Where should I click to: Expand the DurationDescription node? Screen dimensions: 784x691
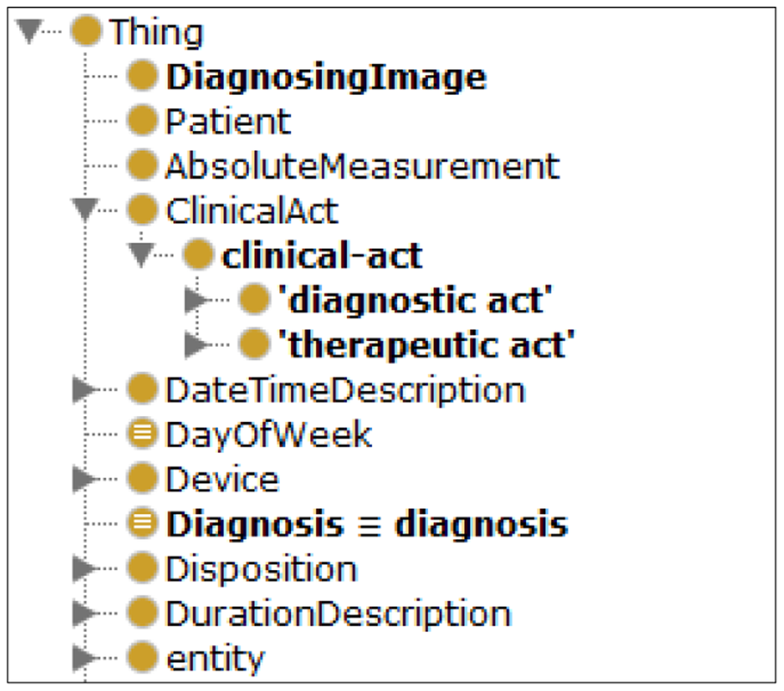coord(84,614)
